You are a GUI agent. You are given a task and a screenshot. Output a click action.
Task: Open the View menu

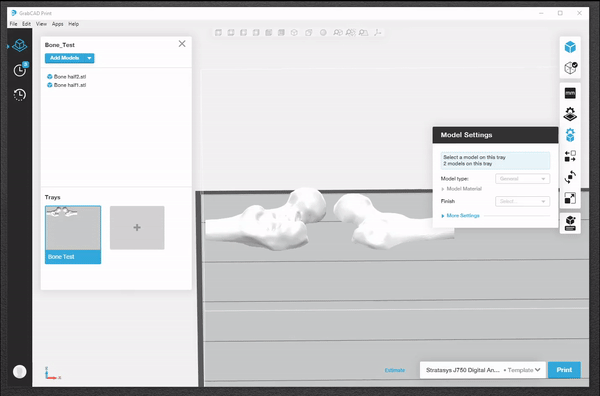(x=41, y=24)
